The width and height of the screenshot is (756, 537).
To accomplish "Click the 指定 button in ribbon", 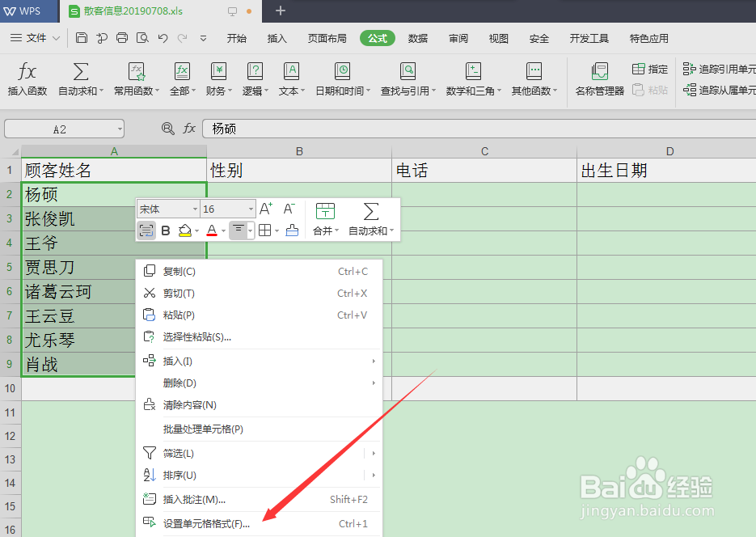I will coord(650,69).
